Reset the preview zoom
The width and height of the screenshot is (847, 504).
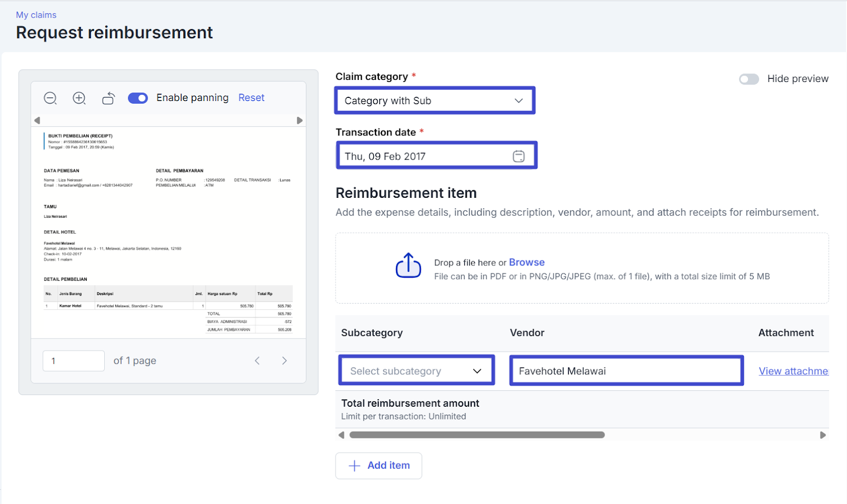click(251, 98)
